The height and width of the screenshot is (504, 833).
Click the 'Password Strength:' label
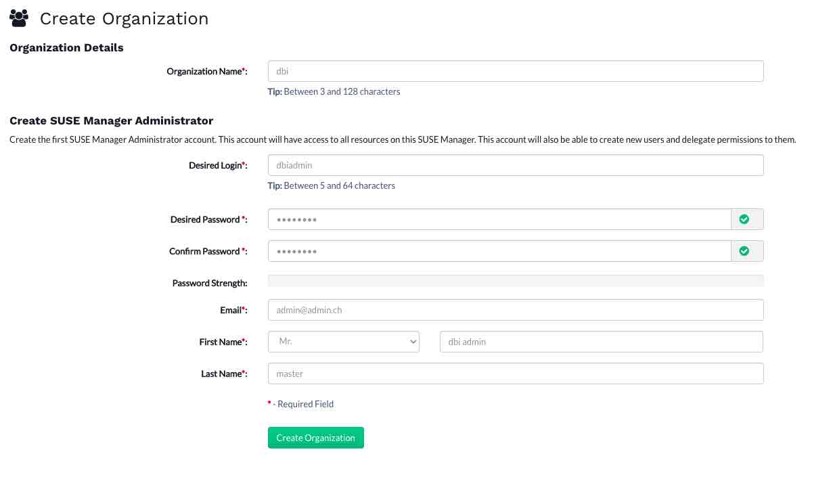click(x=210, y=283)
